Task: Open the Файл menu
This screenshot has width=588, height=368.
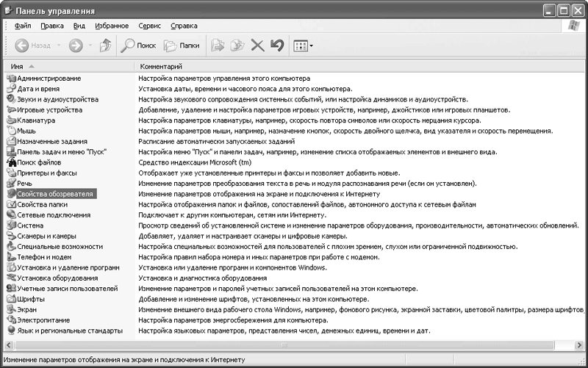Action: point(23,26)
